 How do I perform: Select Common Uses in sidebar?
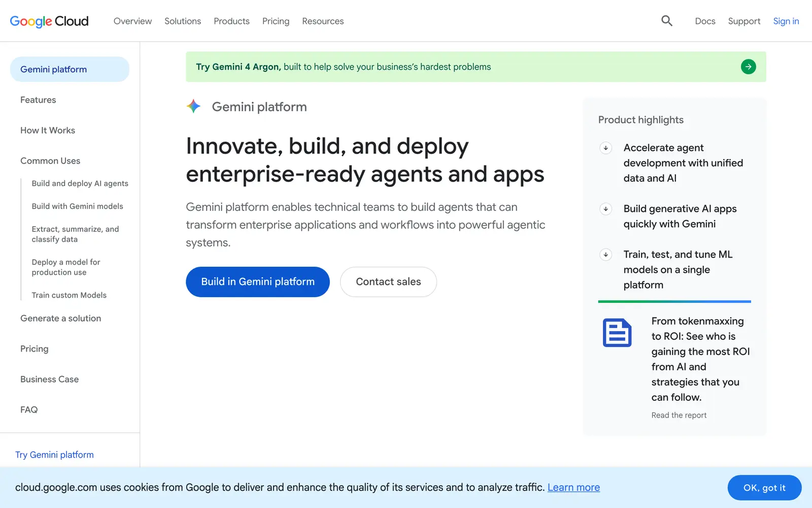50,161
